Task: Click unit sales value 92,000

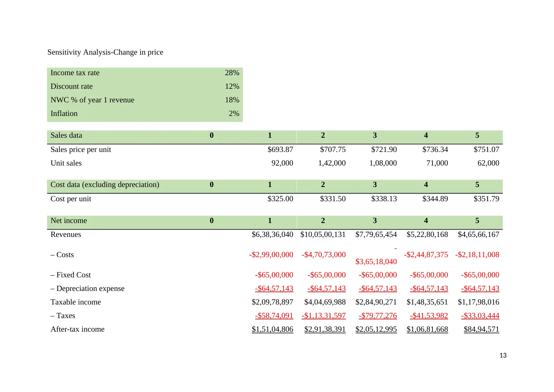Action: (282, 163)
